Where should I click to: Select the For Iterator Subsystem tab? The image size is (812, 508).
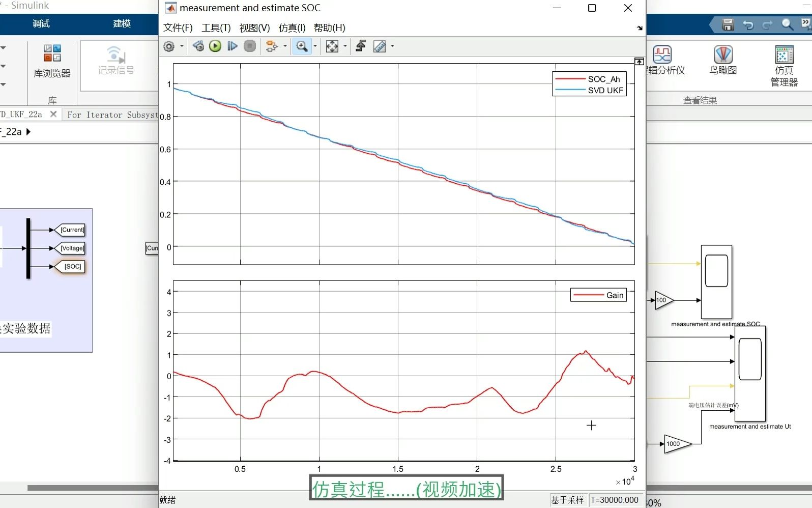[113, 115]
